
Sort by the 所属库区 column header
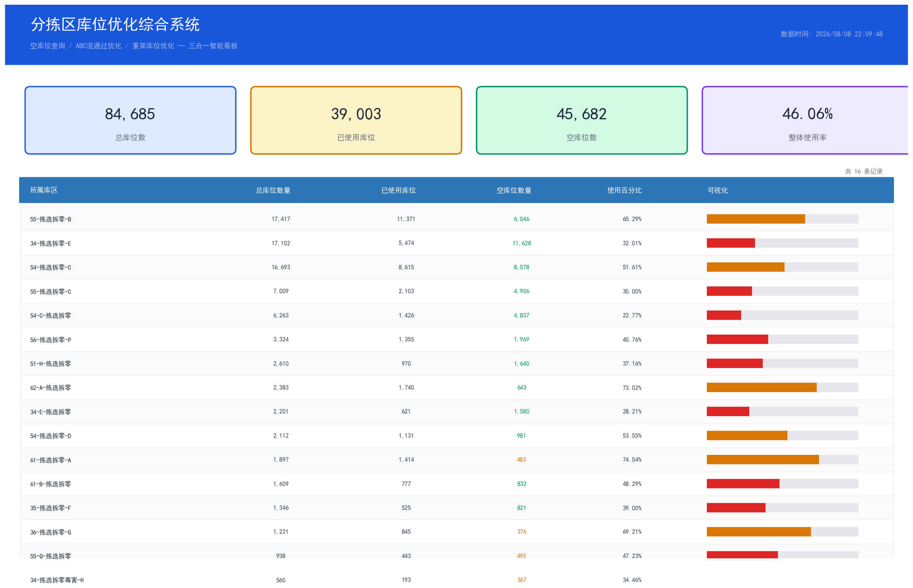click(x=44, y=190)
